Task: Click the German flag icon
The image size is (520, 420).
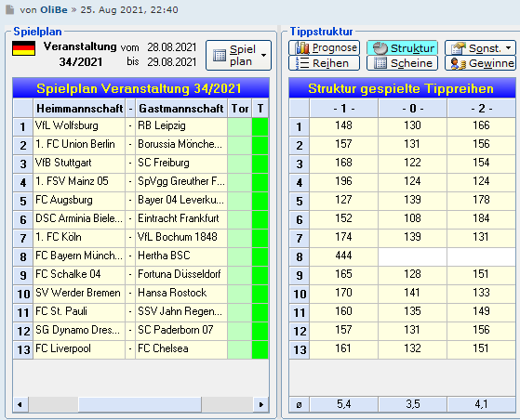Action: click(x=23, y=48)
